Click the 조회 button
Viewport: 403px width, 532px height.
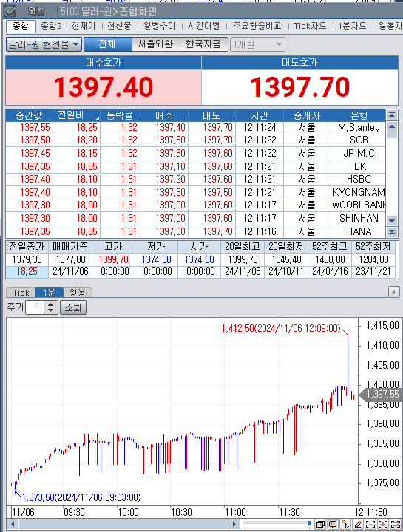[73, 307]
